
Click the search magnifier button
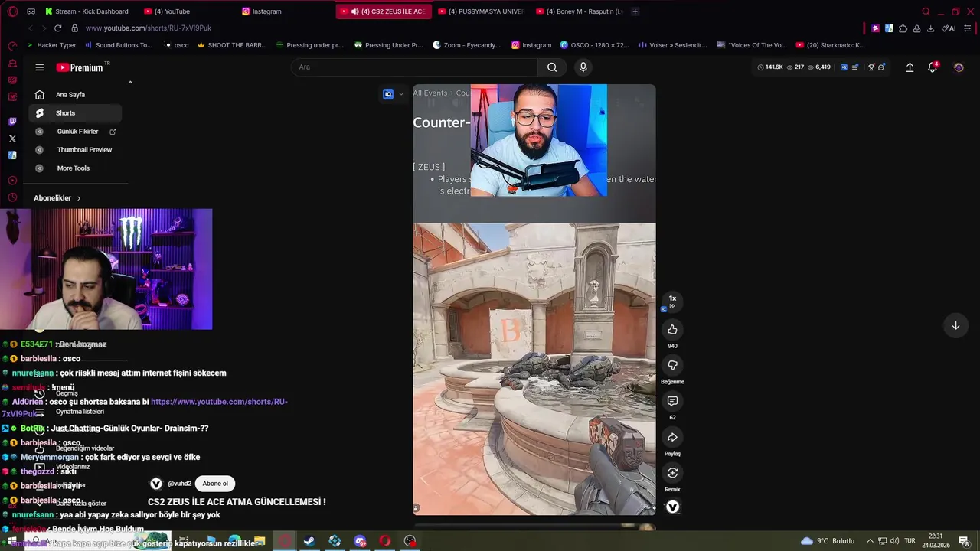point(552,67)
